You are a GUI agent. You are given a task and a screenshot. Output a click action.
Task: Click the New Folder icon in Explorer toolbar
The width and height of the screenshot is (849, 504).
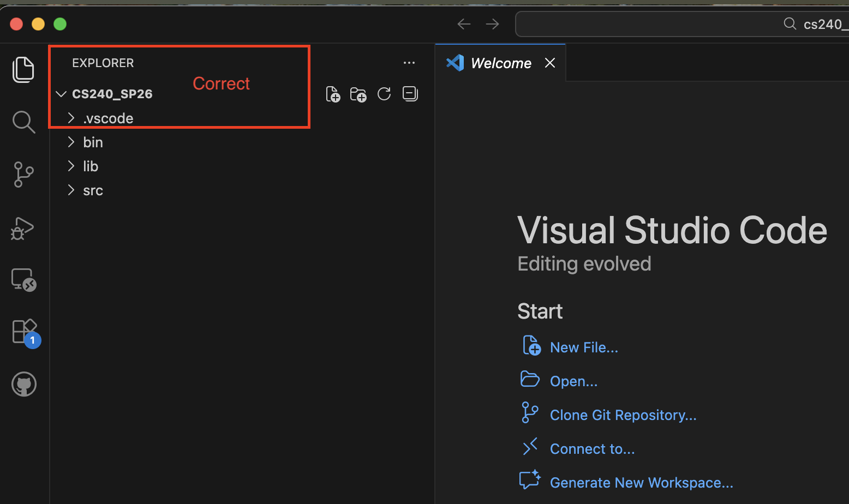pyautogui.click(x=358, y=94)
